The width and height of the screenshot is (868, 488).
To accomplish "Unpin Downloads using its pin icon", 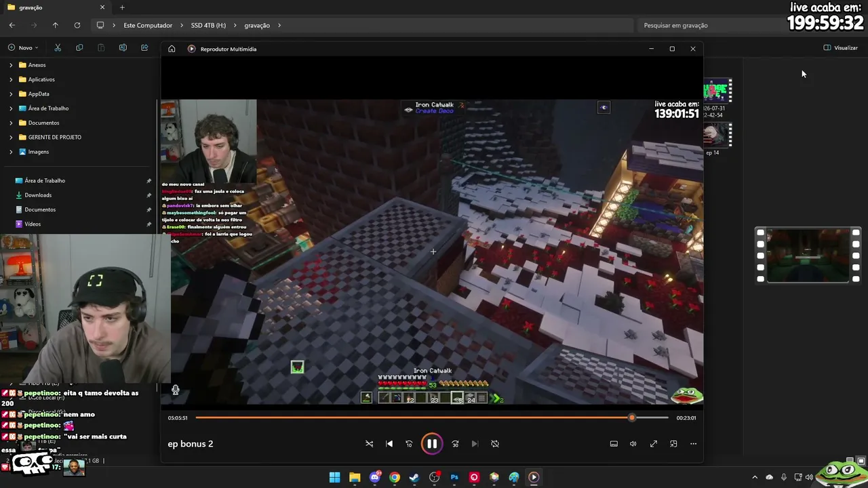I will (x=149, y=195).
